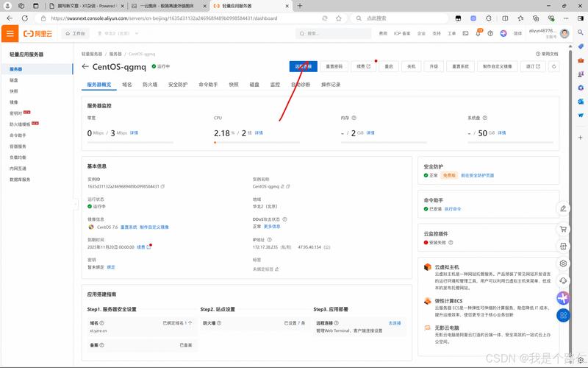Open the 企业 header menu

(421, 33)
